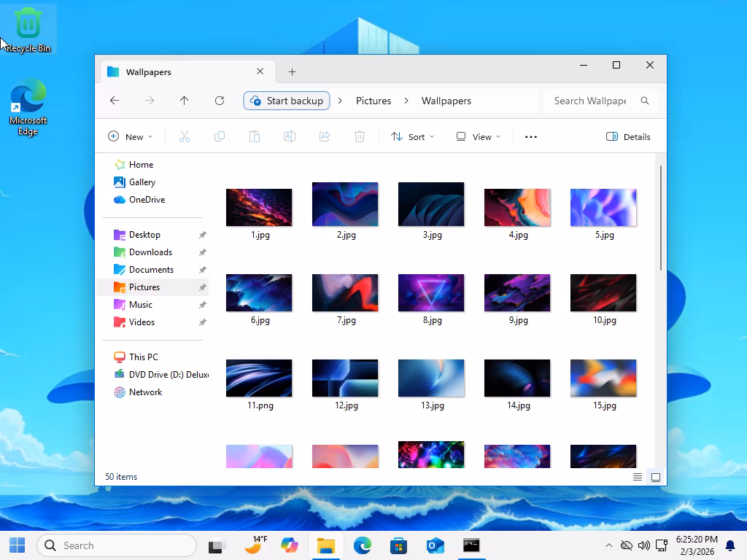Click the Refresh icon in navigation bar
The height and width of the screenshot is (560, 747).
tap(220, 101)
